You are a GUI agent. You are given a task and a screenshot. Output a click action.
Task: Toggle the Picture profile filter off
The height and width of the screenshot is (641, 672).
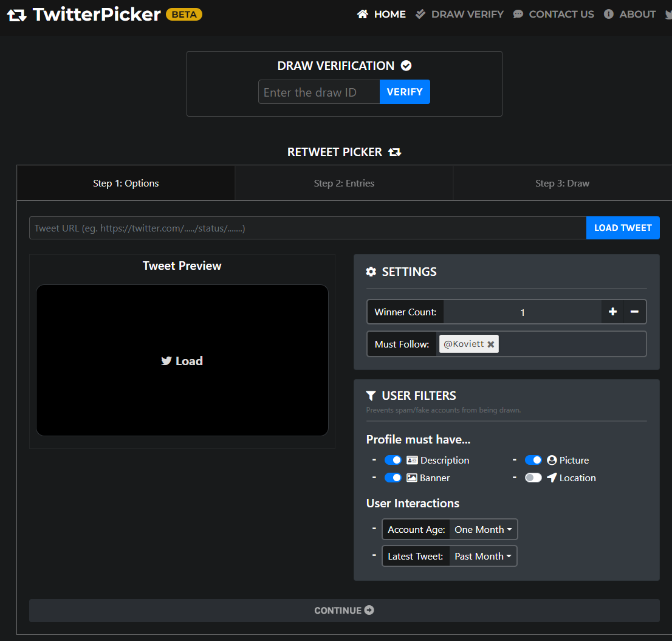pos(533,460)
